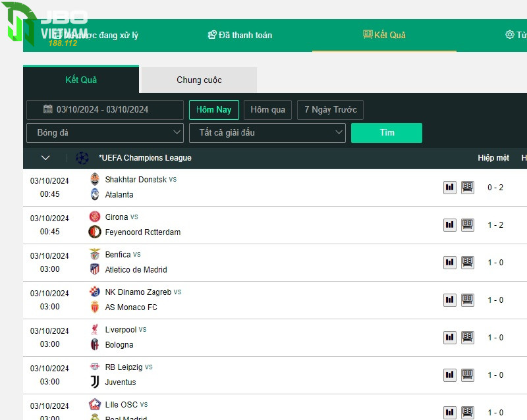Click the *UEFA Champions League title

[x=145, y=158]
